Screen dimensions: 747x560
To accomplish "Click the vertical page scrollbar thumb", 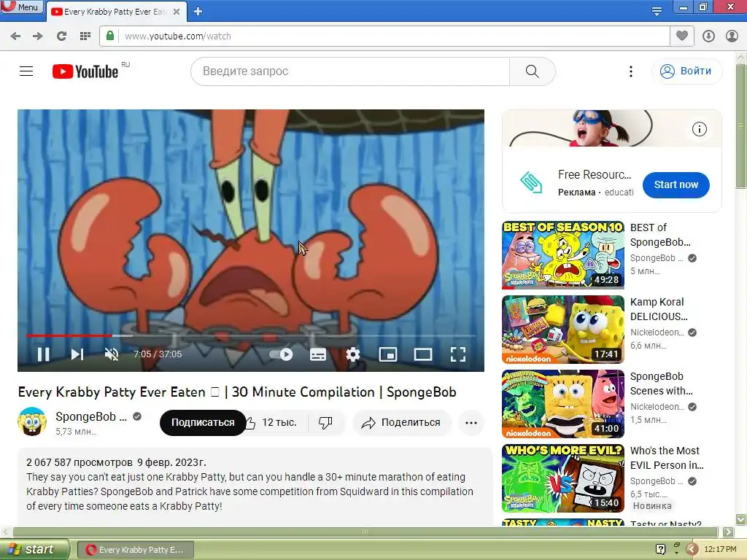I will click(x=741, y=126).
